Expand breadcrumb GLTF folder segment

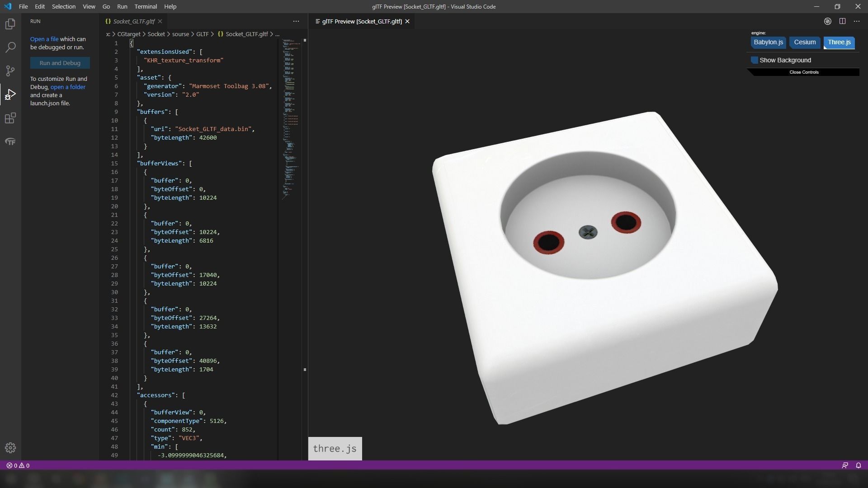coord(202,34)
